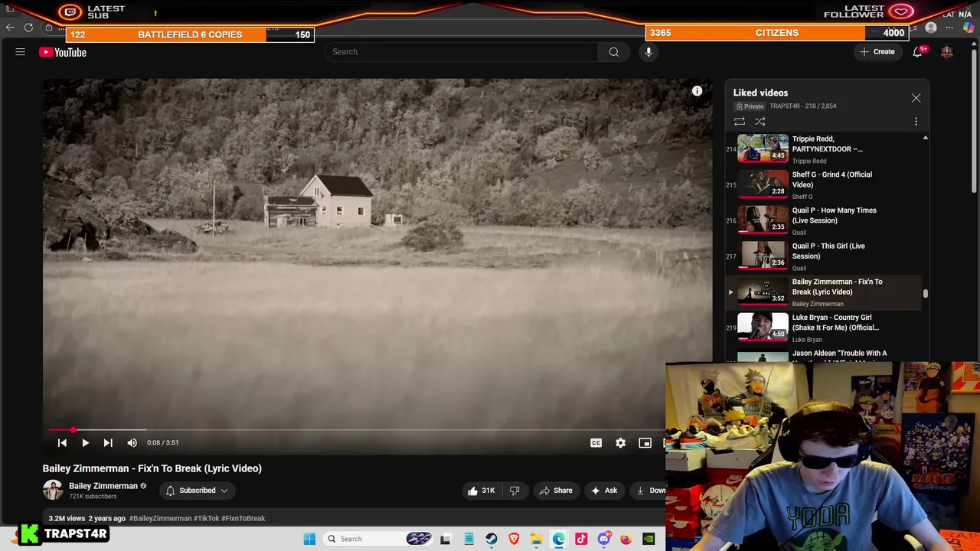
Task: Mute the video volume
Action: point(132,442)
